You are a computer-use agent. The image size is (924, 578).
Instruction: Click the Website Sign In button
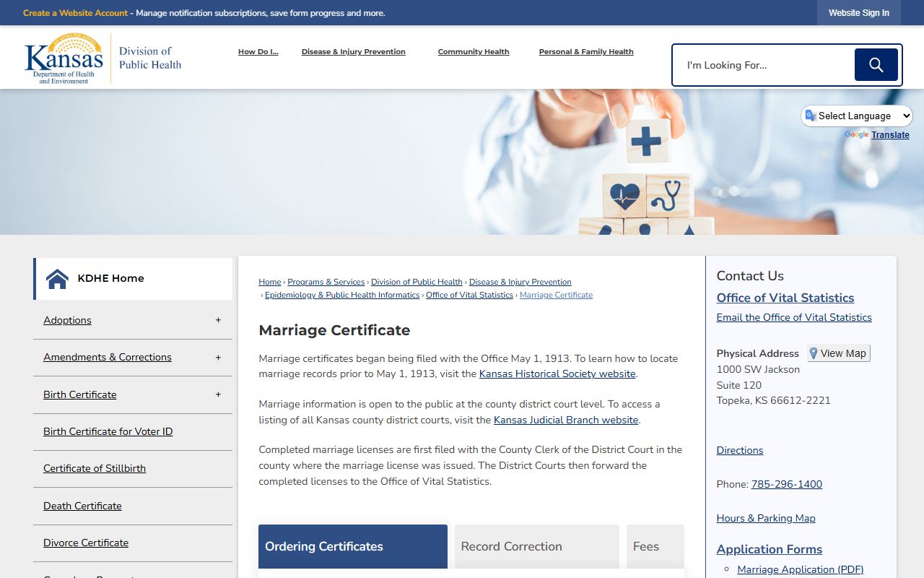[859, 13]
